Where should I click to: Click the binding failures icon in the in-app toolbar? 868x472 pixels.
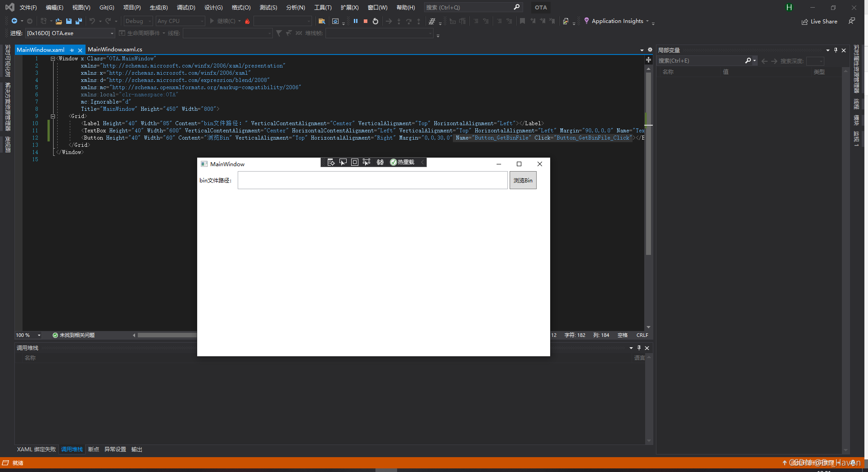(380, 162)
